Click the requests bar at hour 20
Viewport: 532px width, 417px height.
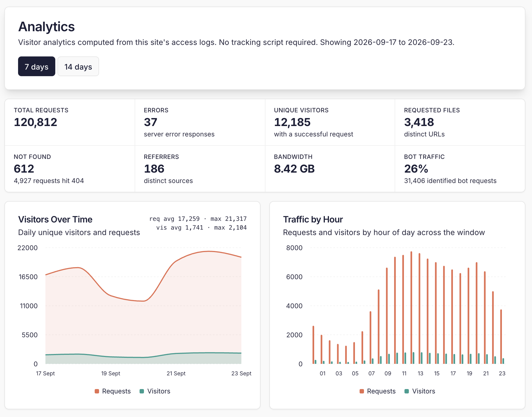477,313
